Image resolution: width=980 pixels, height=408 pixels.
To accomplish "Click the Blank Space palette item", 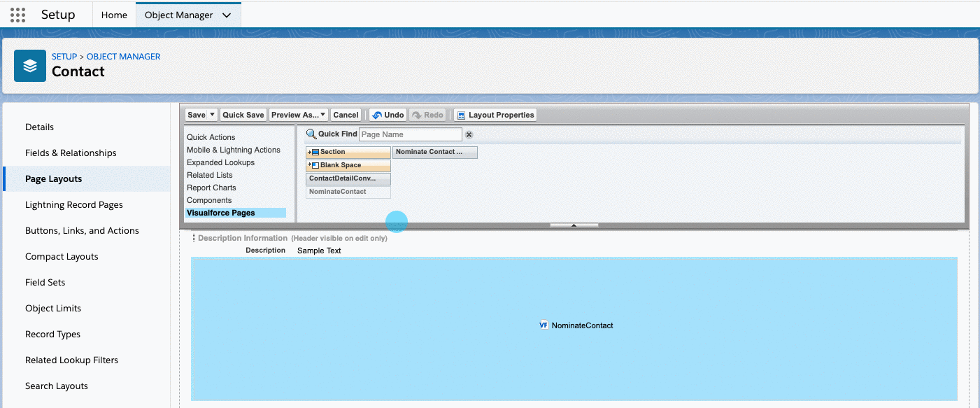I will pos(348,165).
